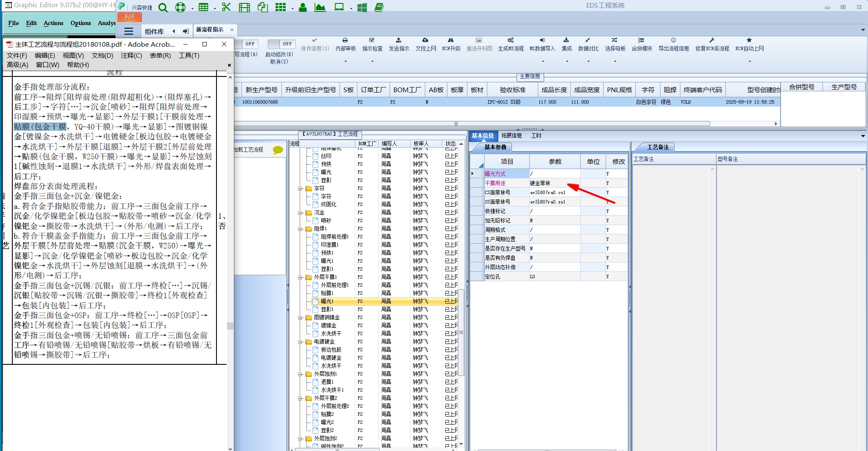Click the green book icon
Viewport: 868px width, 451px height.
379,7
